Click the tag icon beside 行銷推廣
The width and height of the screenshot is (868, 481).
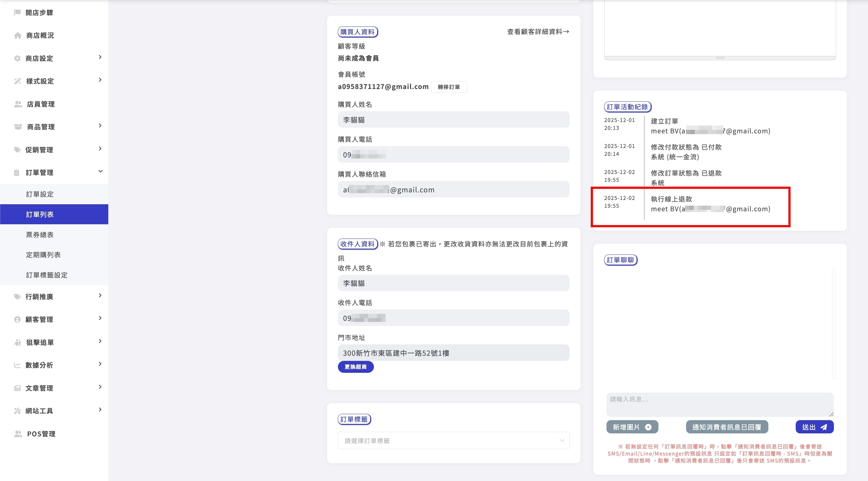pos(17,296)
